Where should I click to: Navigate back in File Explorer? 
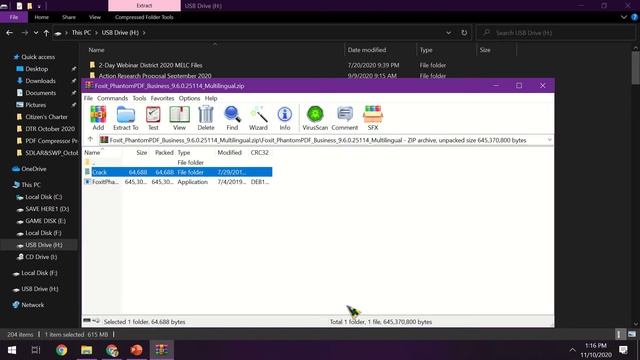[9, 33]
